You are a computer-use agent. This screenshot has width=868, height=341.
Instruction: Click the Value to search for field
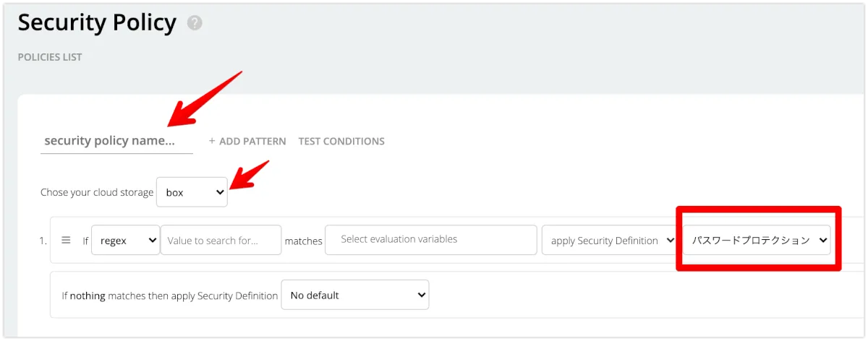point(221,241)
